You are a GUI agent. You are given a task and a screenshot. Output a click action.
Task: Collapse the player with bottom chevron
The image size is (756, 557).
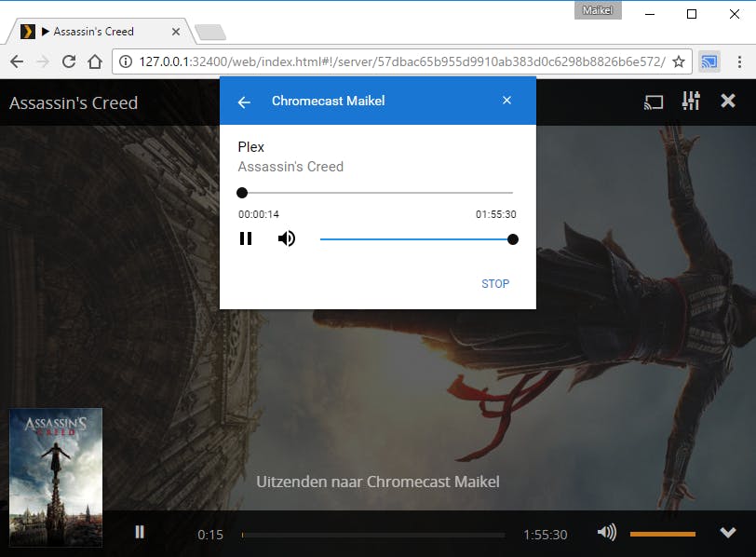pos(728,533)
